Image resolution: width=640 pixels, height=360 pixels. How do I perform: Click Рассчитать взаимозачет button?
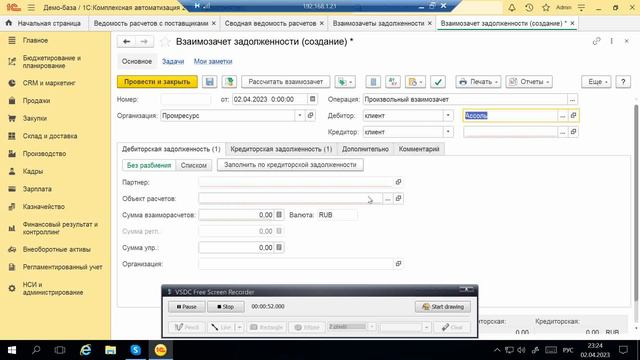[x=286, y=82]
